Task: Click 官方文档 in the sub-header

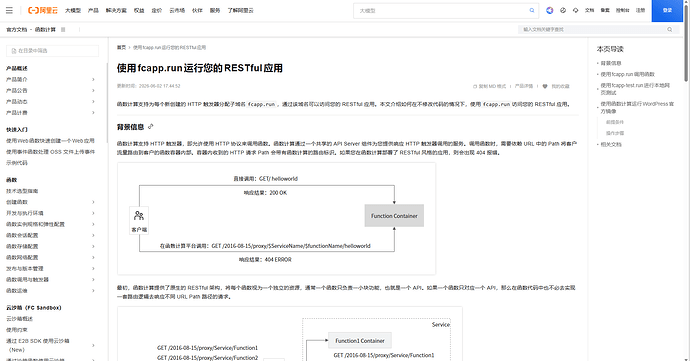Action: coord(17,29)
